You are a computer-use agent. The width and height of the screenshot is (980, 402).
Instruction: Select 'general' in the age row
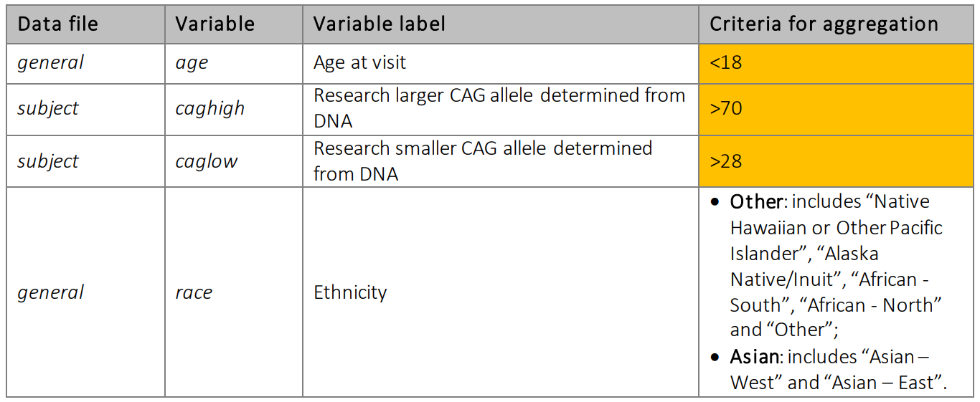click(x=50, y=63)
